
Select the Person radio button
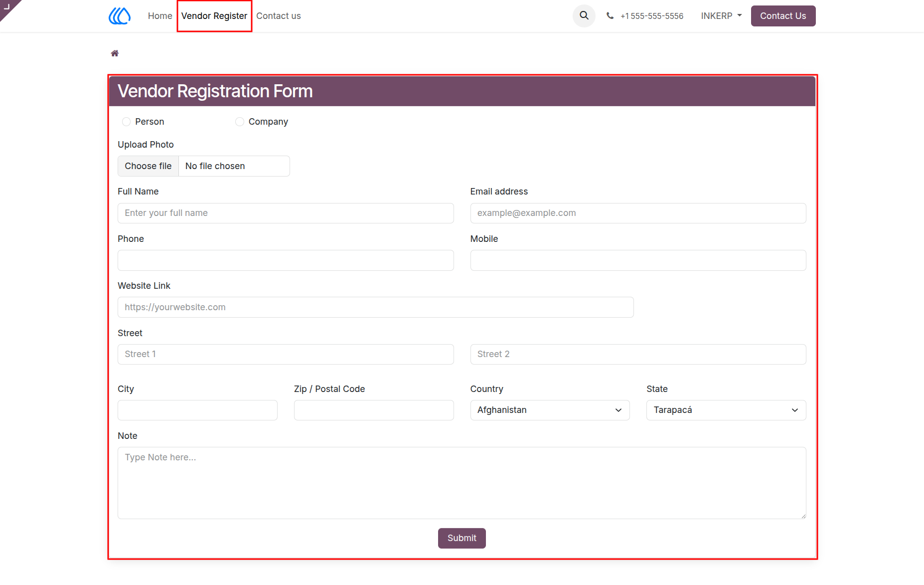[126, 122]
